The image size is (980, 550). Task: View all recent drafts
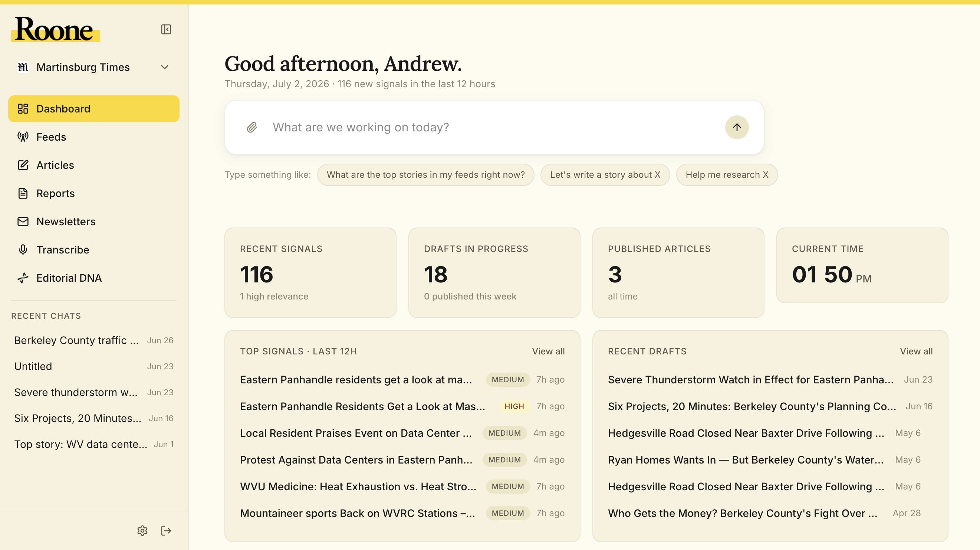(x=916, y=351)
